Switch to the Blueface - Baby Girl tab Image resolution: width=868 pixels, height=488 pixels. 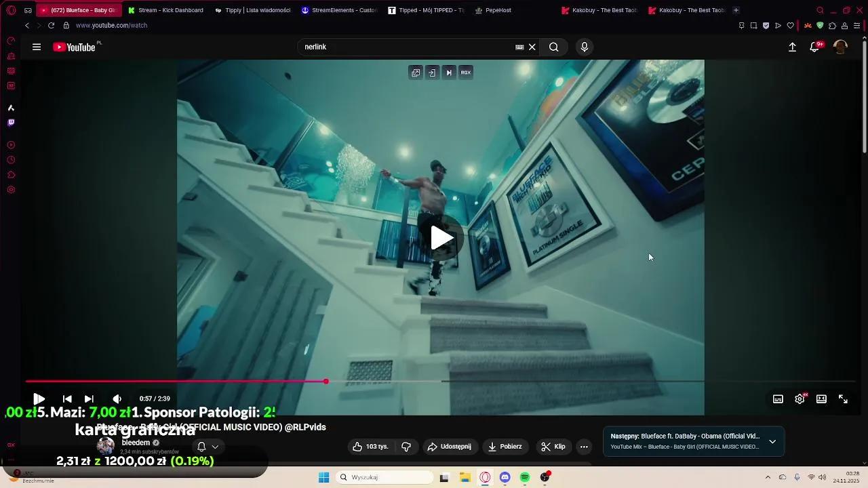coord(79,10)
